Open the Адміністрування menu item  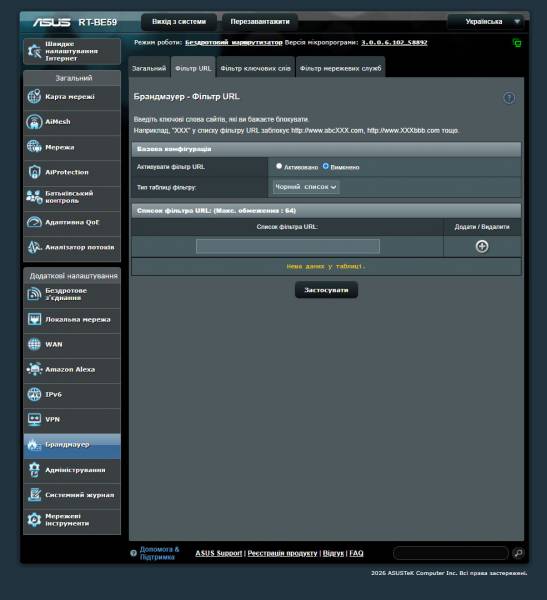(72, 470)
